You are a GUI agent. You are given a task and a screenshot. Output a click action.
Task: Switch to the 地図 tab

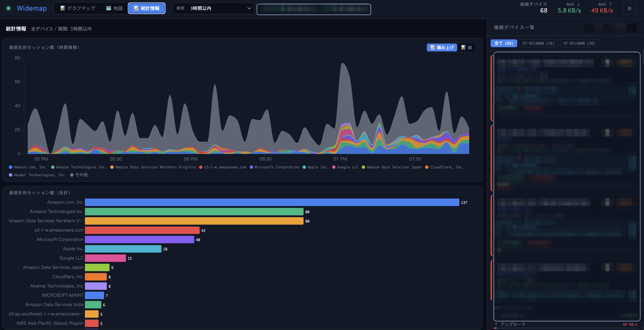tap(114, 8)
